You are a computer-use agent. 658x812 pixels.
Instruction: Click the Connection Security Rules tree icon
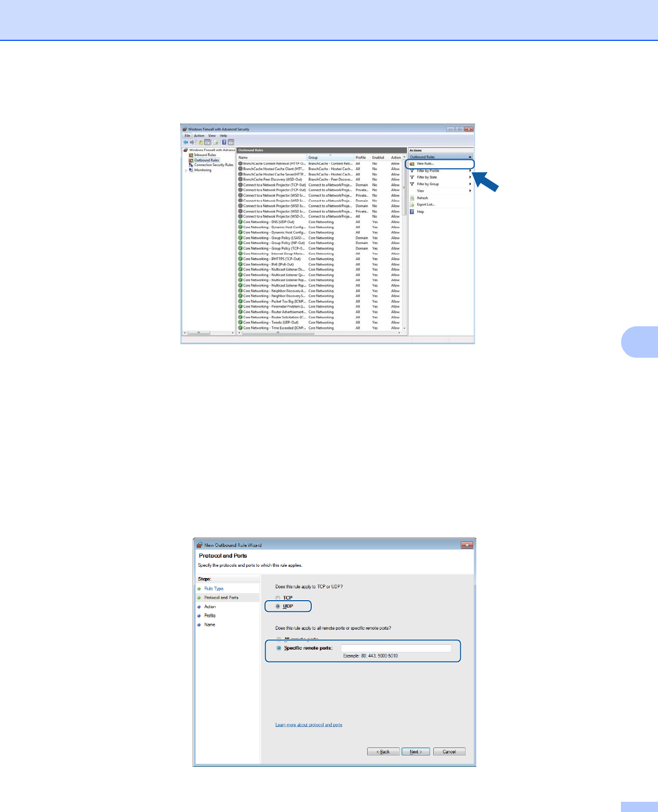tap(191, 165)
